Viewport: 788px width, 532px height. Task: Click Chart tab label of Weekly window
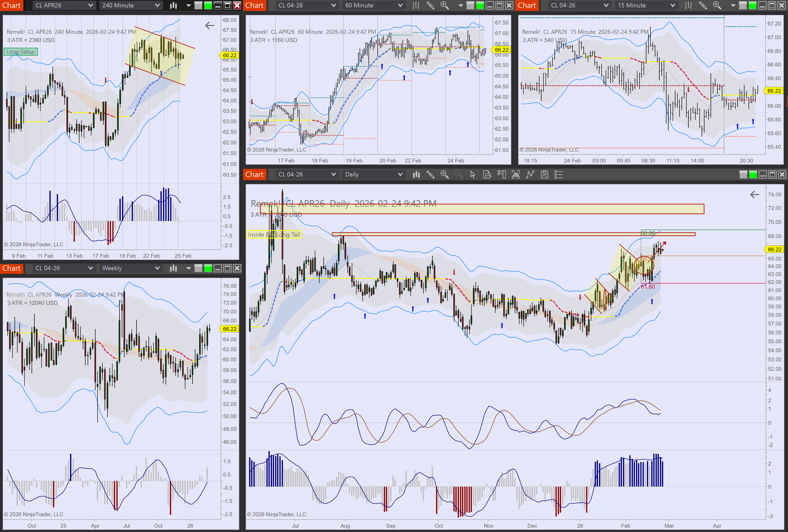(x=12, y=268)
